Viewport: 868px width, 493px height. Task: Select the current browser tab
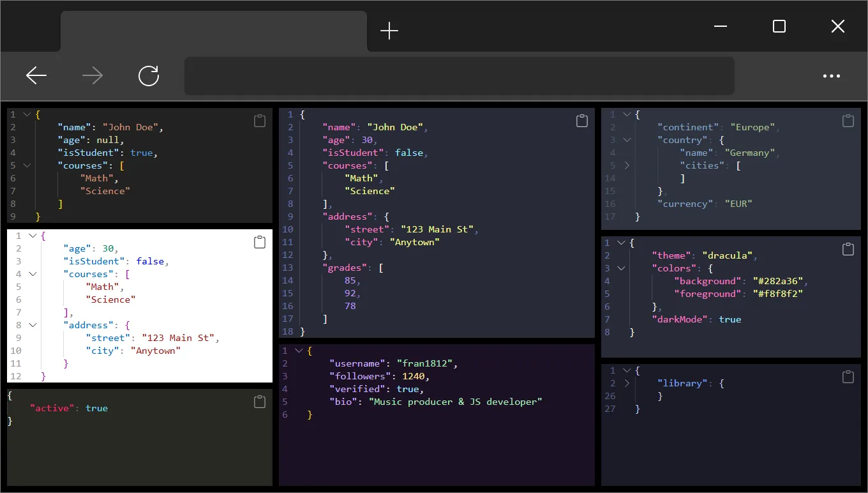coord(214,31)
